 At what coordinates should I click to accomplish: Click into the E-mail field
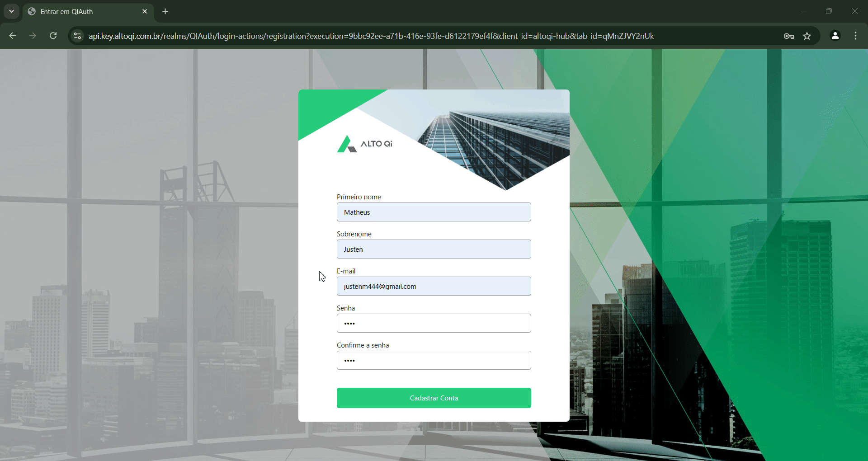(x=434, y=286)
